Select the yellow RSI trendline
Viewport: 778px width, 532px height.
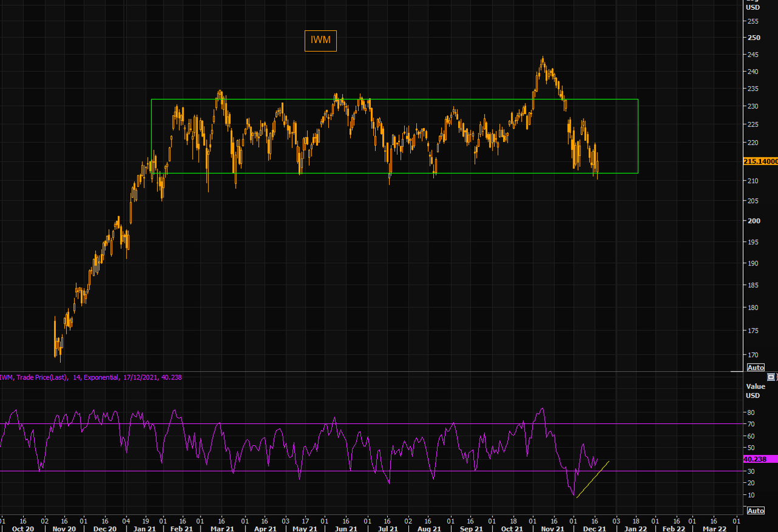point(593,480)
